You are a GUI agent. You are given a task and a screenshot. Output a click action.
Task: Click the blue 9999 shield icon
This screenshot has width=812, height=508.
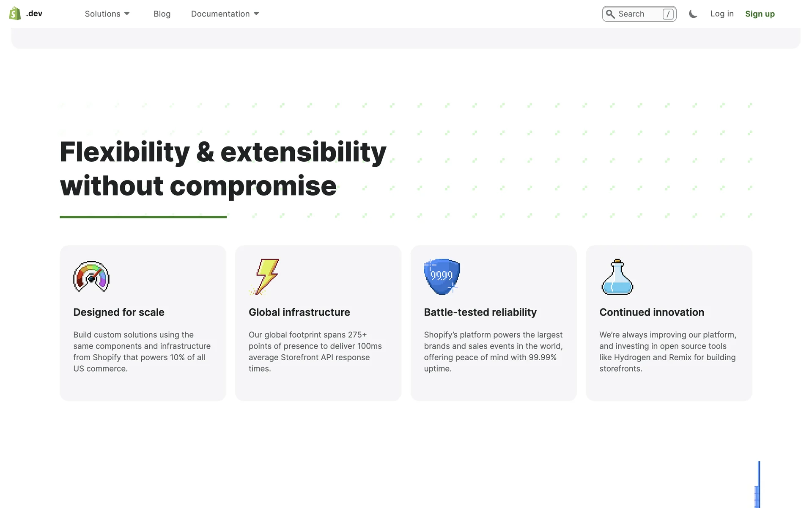tap(442, 276)
